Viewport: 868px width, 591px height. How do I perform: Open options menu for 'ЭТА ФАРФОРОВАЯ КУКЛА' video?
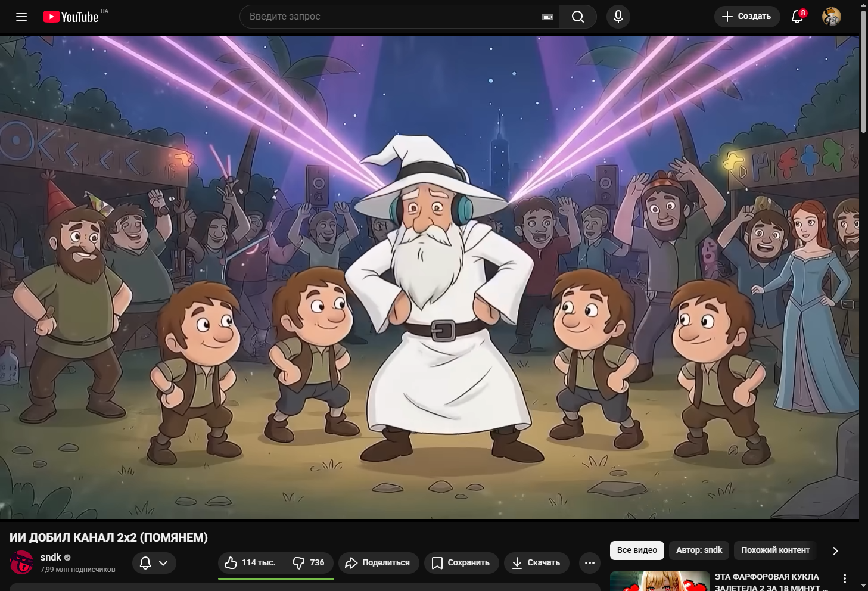844,578
